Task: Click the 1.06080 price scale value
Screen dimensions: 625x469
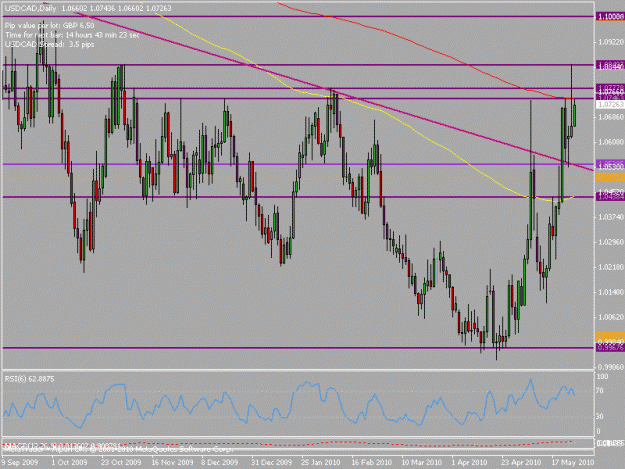Action: click(611, 142)
